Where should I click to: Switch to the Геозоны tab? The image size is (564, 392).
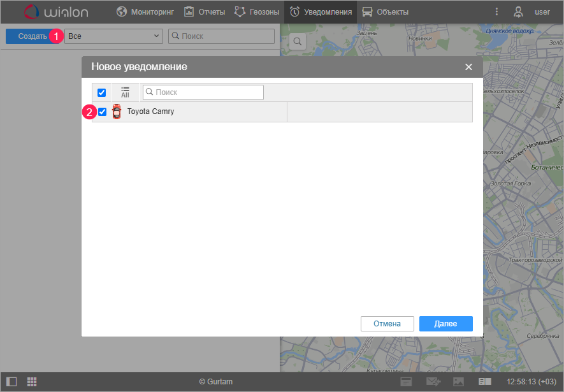point(257,12)
